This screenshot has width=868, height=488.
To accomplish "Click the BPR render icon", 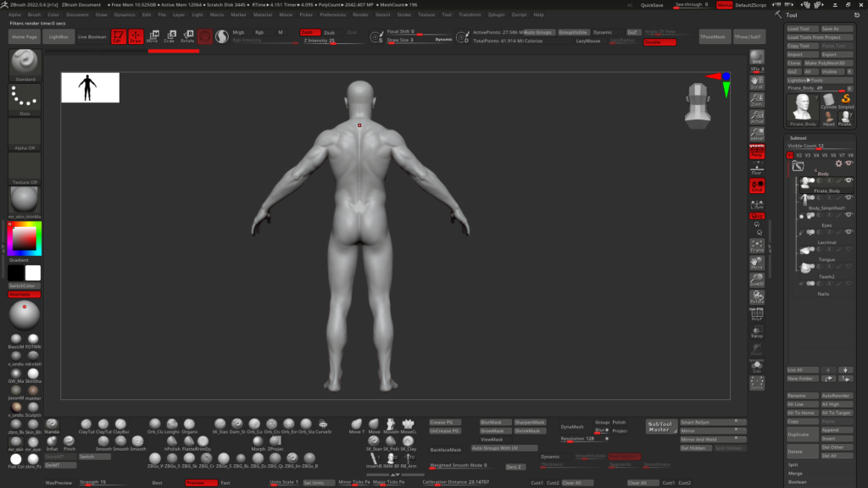I will click(757, 58).
